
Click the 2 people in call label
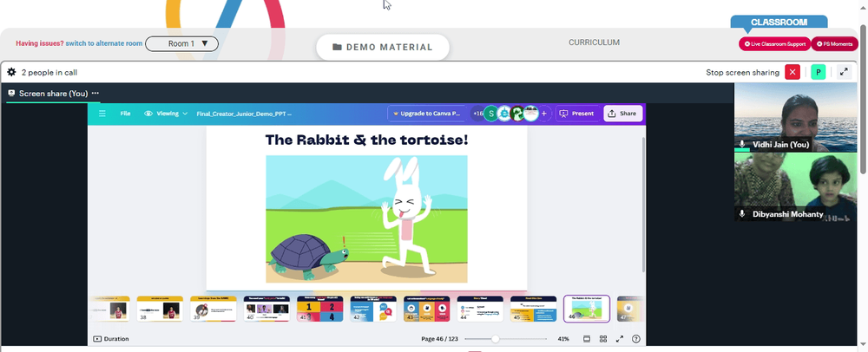coord(49,72)
